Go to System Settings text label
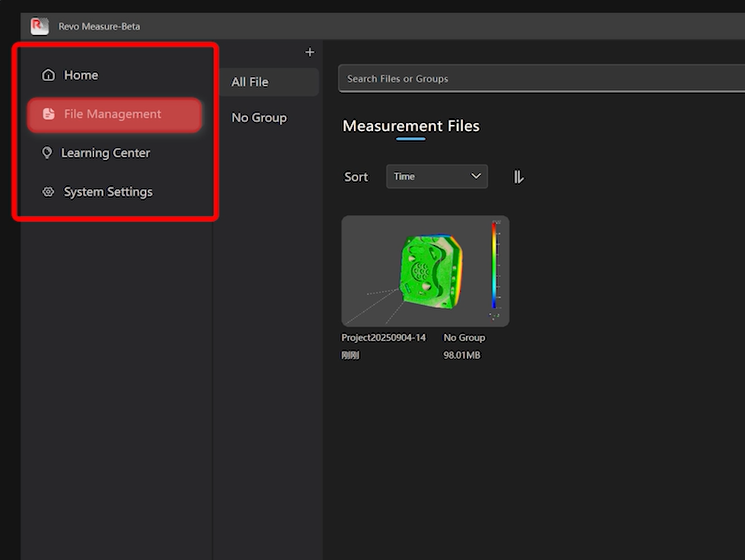This screenshot has width=745, height=560. pos(108,192)
